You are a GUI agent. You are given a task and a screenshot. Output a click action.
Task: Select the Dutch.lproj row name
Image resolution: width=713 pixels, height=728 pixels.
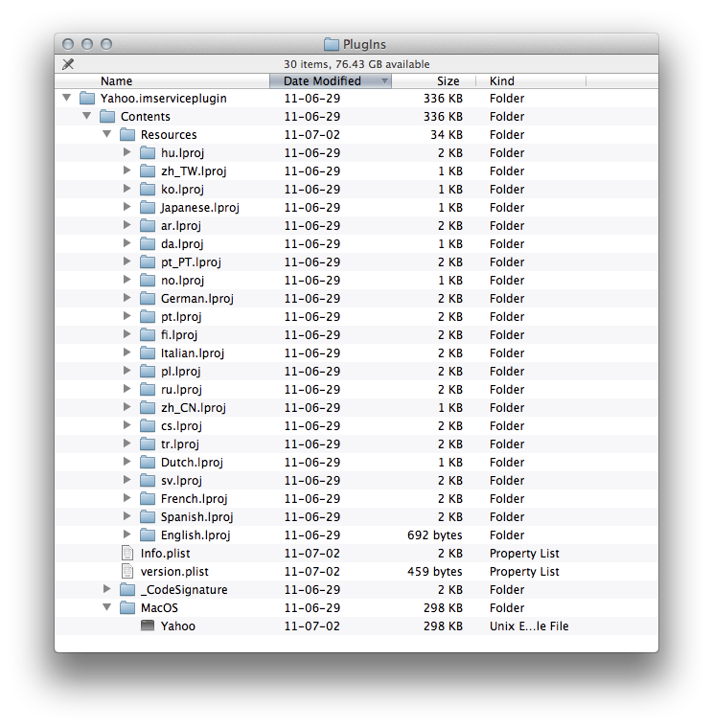pos(192,463)
